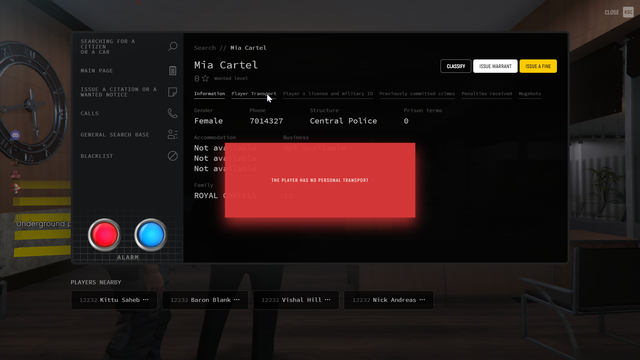
Task: Click the wanted level star icon
Action: pyautogui.click(x=205, y=78)
